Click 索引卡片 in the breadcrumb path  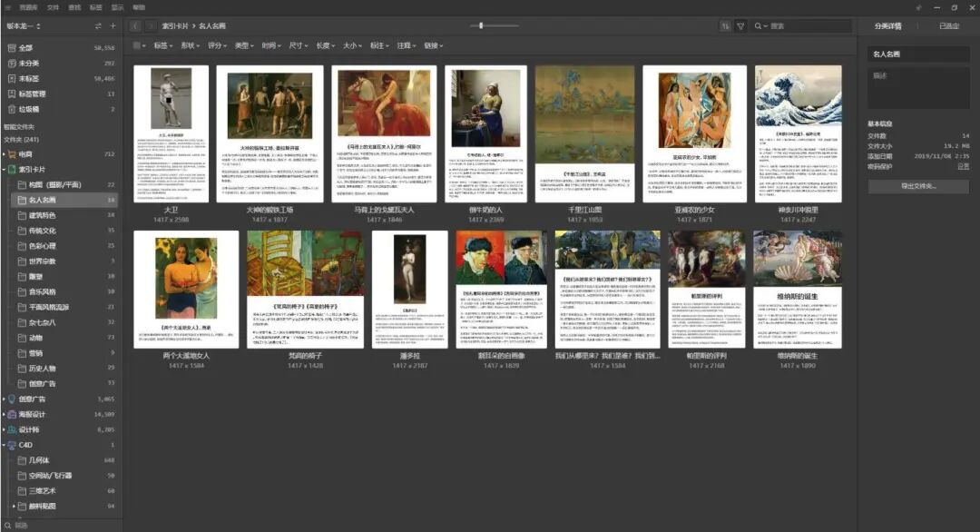pyautogui.click(x=175, y=26)
